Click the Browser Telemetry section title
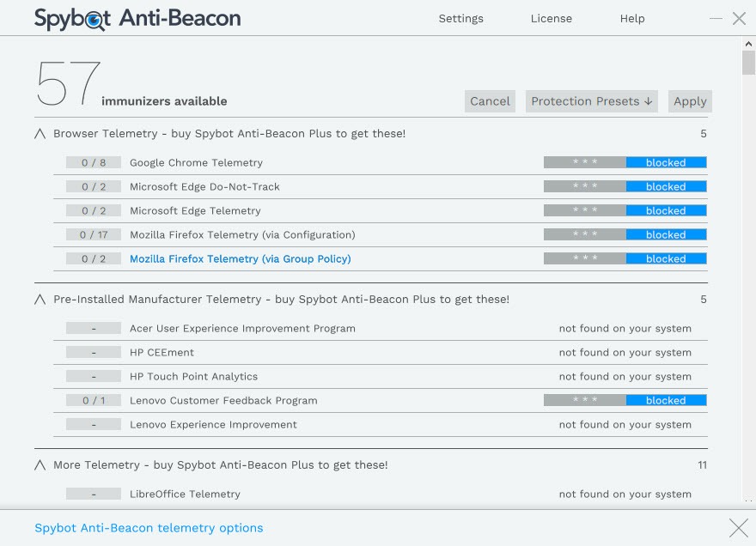Image resolution: width=756 pixels, height=546 pixels. click(229, 133)
